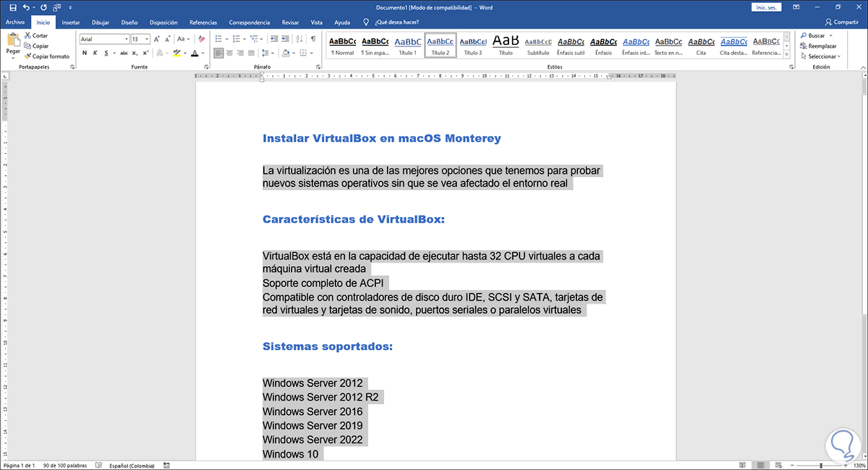Justify the paragraph text
The width and height of the screenshot is (868, 470).
252,53
